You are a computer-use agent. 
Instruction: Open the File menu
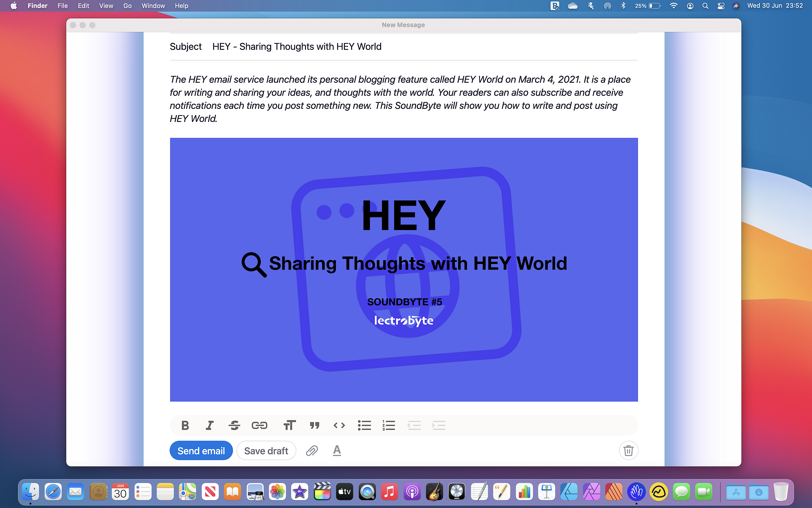[x=62, y=6]
